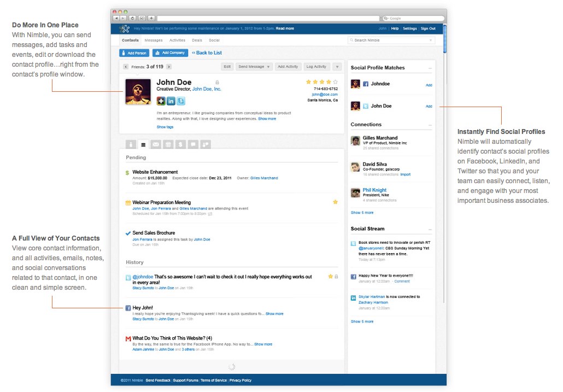Expand Show 5 more in Social Stream

362,321
